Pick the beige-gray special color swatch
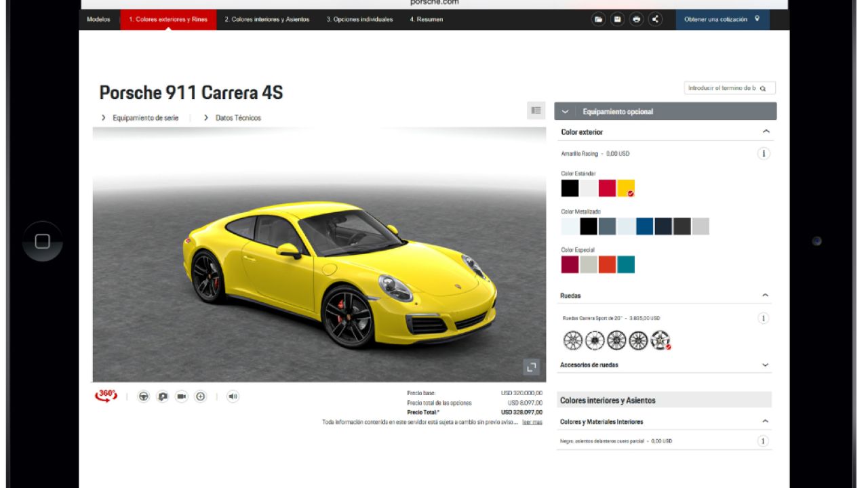This screenshot has width=868, height=488. pos(589,264)
